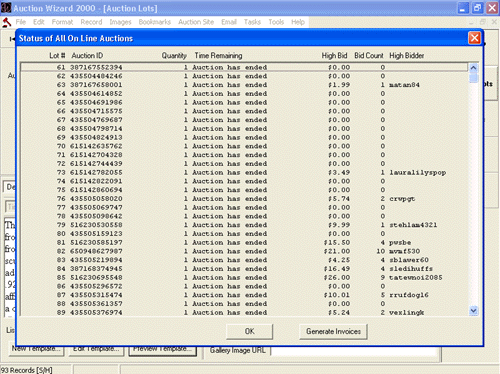Select lot 87 row with bidder rrufdog16
The image size is (500, 374).
click(244, 295)
